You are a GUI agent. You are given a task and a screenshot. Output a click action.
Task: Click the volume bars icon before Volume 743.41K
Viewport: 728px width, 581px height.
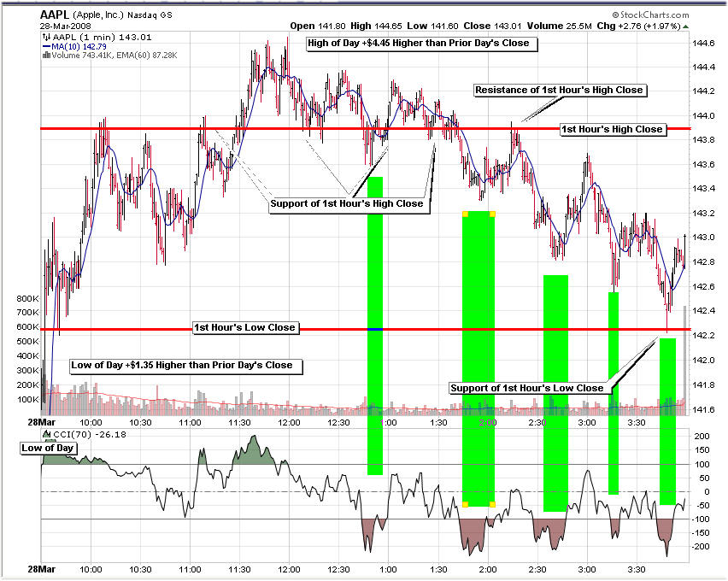click(46, 56)
